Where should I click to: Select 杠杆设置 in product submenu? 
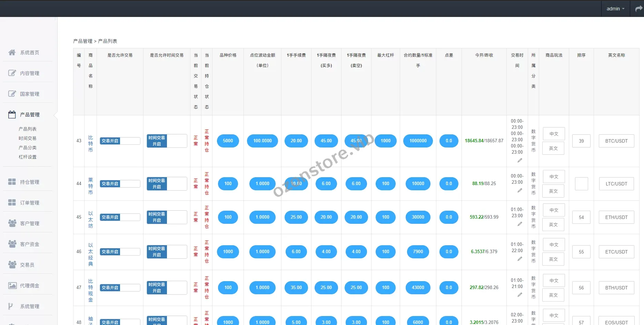[x=27, y=157]
